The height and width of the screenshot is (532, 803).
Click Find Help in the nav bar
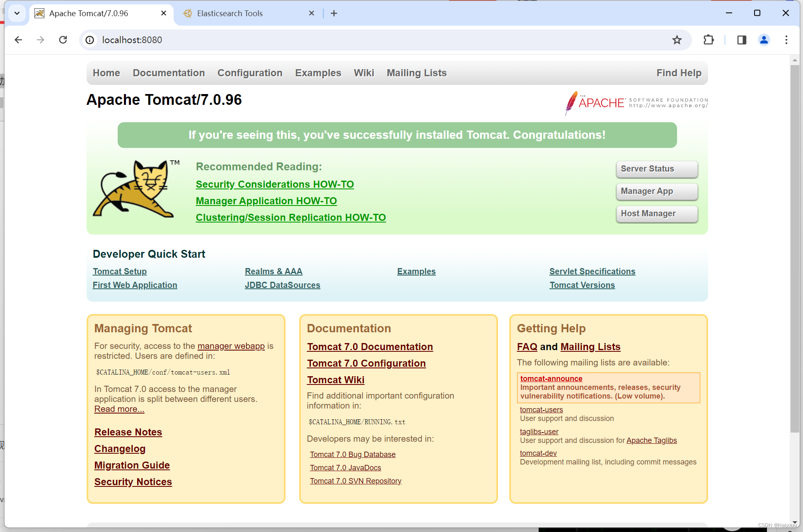coord(679,73)
